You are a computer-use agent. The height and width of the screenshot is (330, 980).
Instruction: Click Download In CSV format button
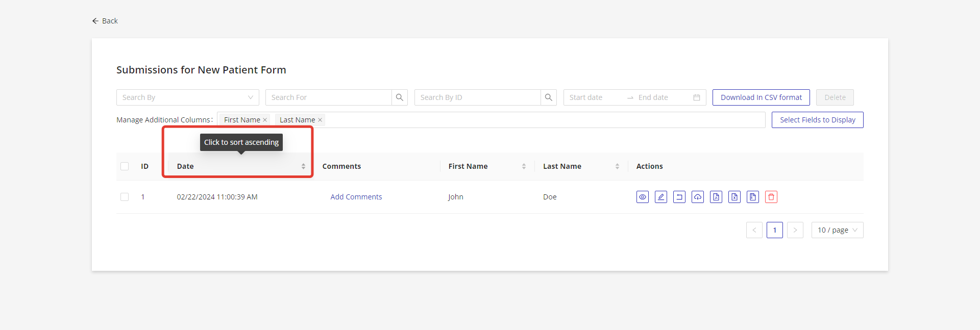coord(761,97)
